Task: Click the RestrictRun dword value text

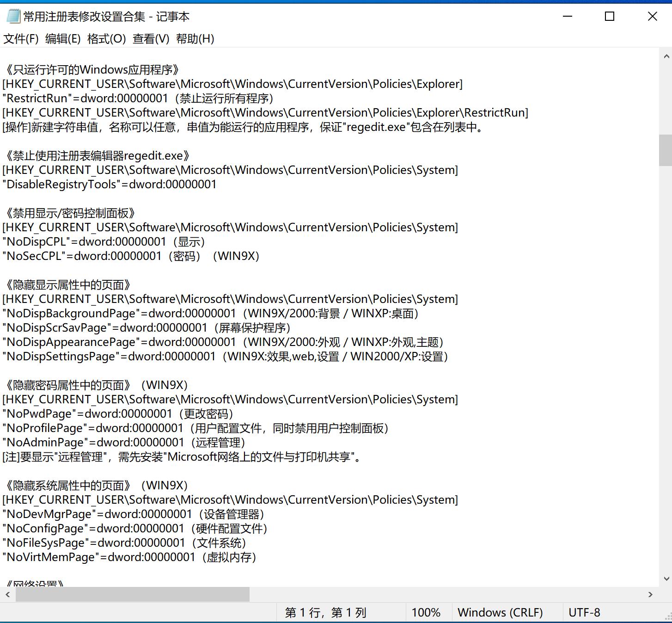Action: tap(86, 98)
